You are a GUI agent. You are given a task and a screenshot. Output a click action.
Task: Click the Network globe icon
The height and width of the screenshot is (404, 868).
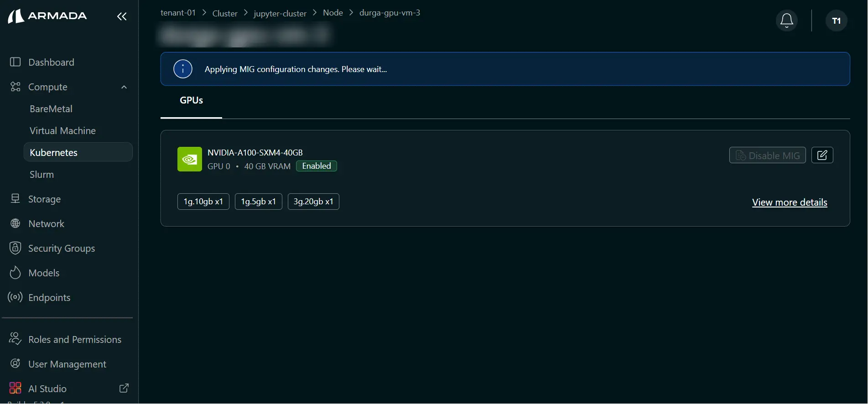[x=16, y=223]
